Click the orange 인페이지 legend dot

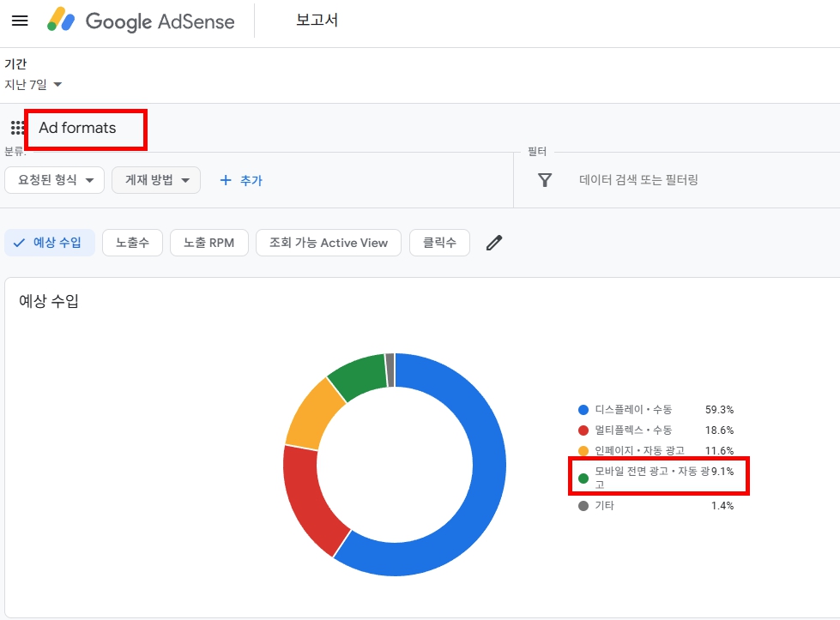coord(583,451)
